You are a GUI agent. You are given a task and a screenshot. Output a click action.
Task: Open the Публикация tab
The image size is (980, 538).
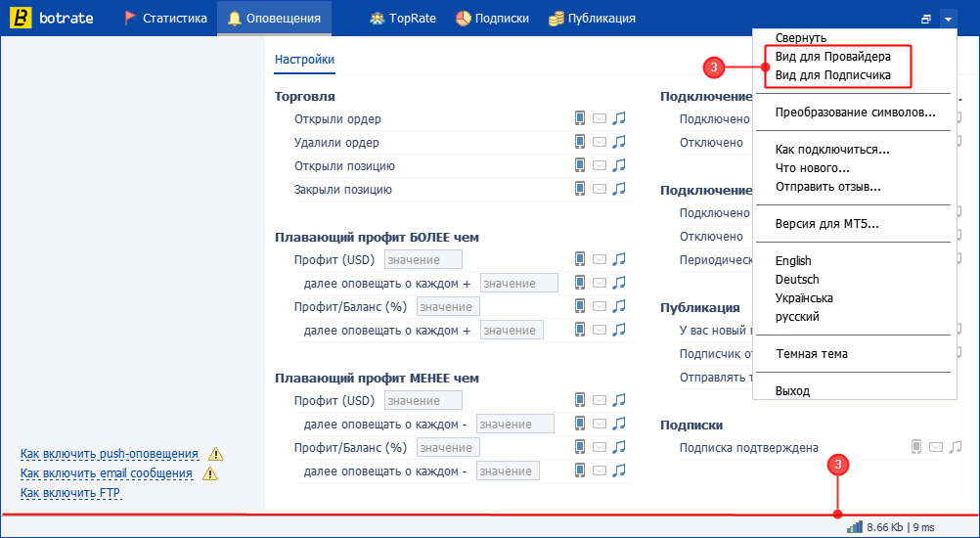pos(592,19)
